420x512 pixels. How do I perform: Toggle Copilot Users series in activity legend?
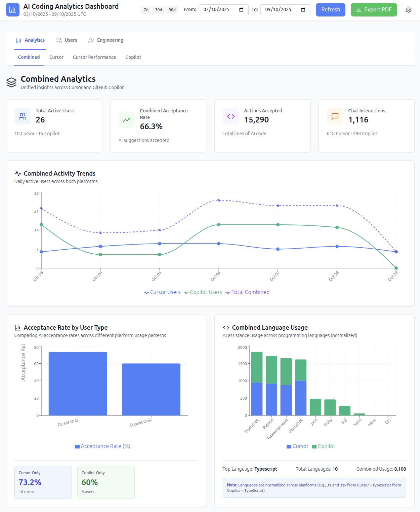[x=203, y=292]
